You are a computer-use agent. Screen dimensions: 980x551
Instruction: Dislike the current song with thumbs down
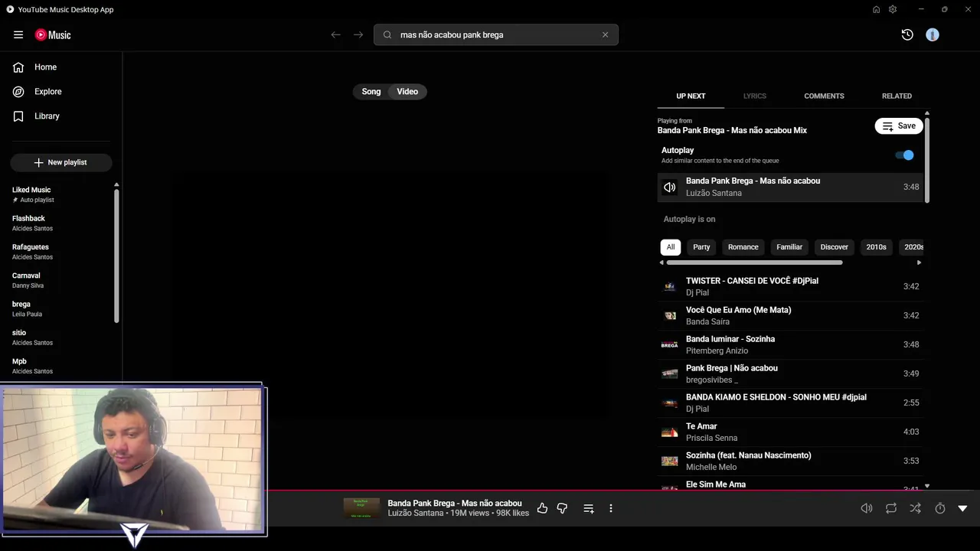(562, 509)
